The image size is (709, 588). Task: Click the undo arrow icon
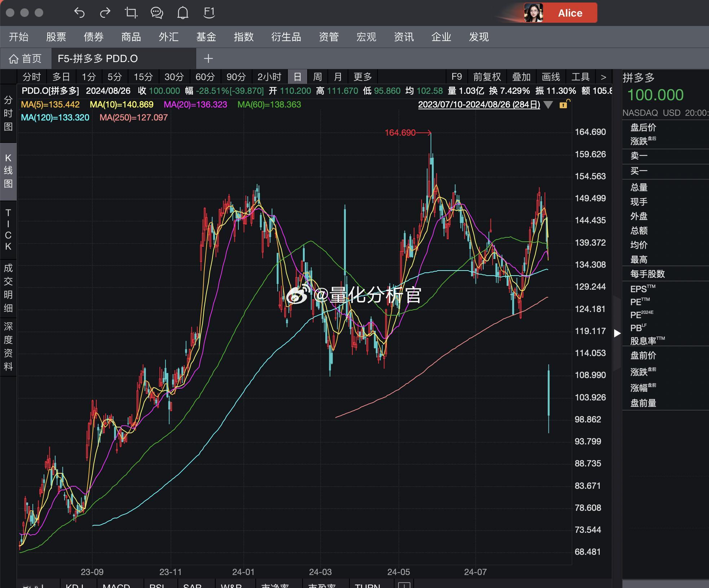pyautogui.click(x=79, y=13)
